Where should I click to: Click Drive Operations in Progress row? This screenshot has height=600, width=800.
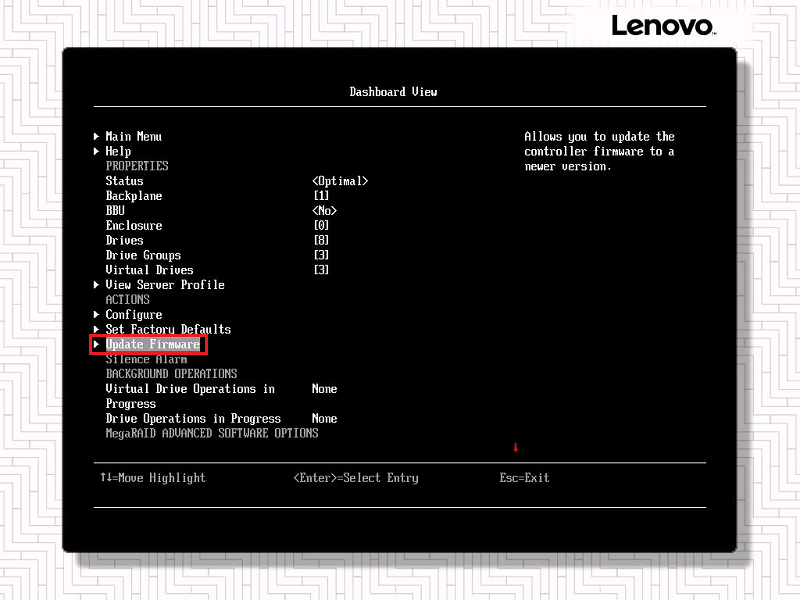pyautogui.click(x=193, y=418)
